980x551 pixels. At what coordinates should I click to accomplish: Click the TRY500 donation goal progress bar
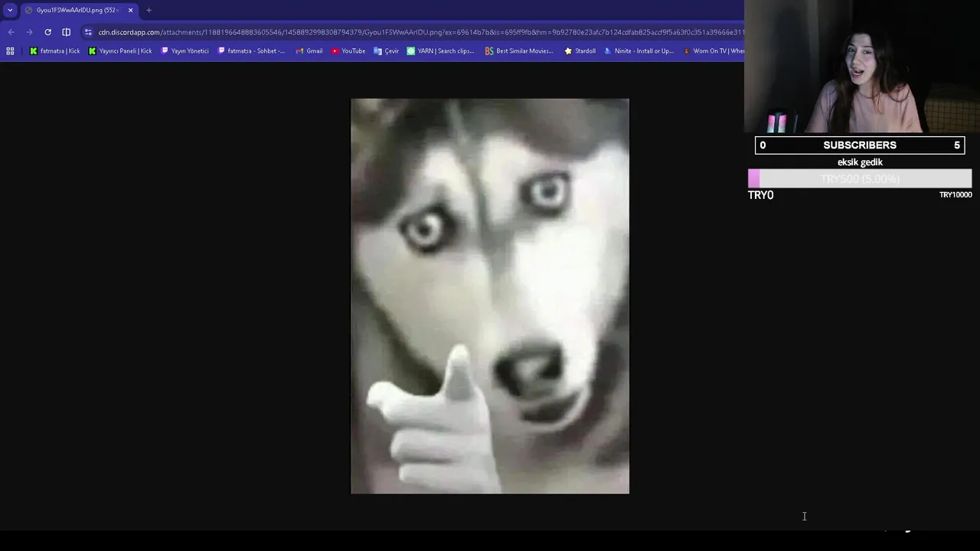[860, 179]
